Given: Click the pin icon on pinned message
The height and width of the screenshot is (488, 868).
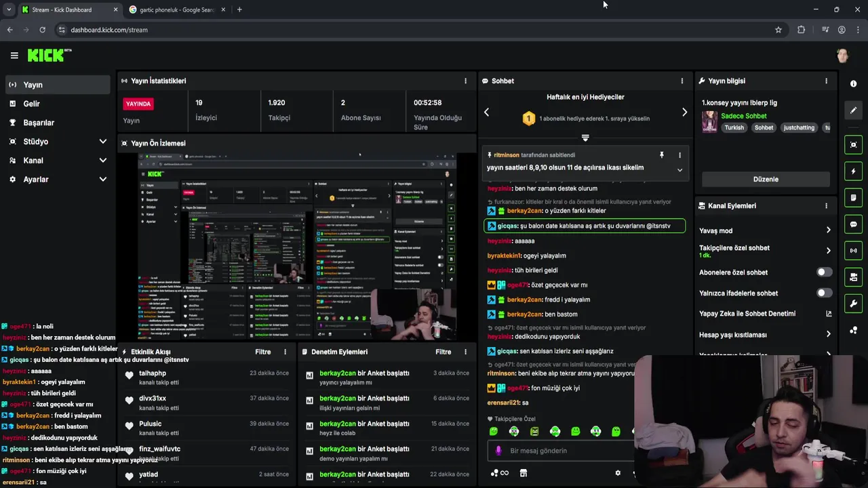Looking at the screenshot, I should tap(662, 155).
